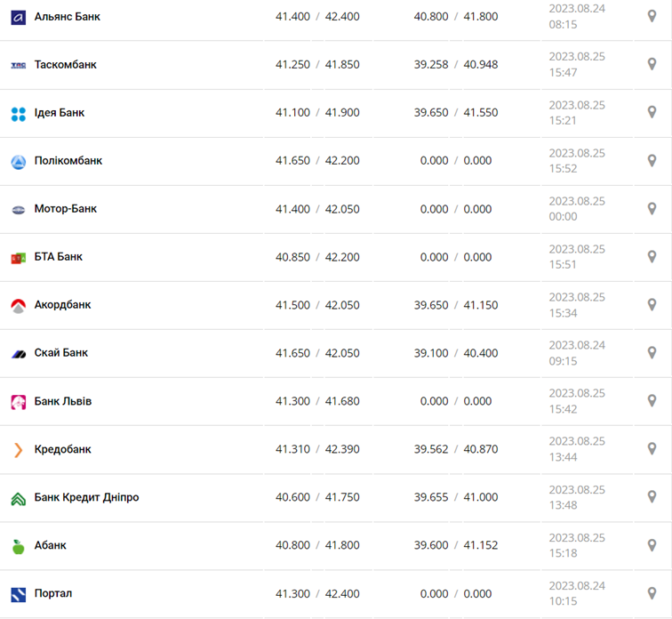Click the Акордбанк red logo icon
The width and height of the screenshot is (672, 619).
(19, 305)
